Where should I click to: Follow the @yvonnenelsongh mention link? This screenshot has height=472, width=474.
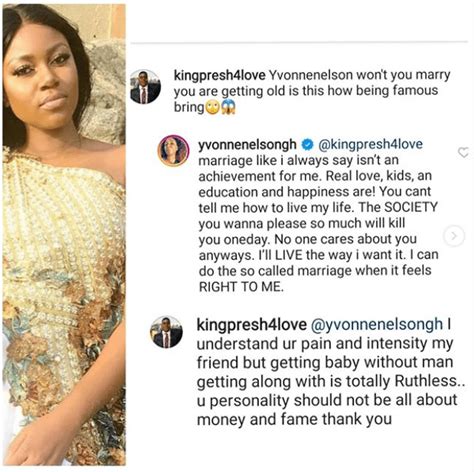pos(377,324)
